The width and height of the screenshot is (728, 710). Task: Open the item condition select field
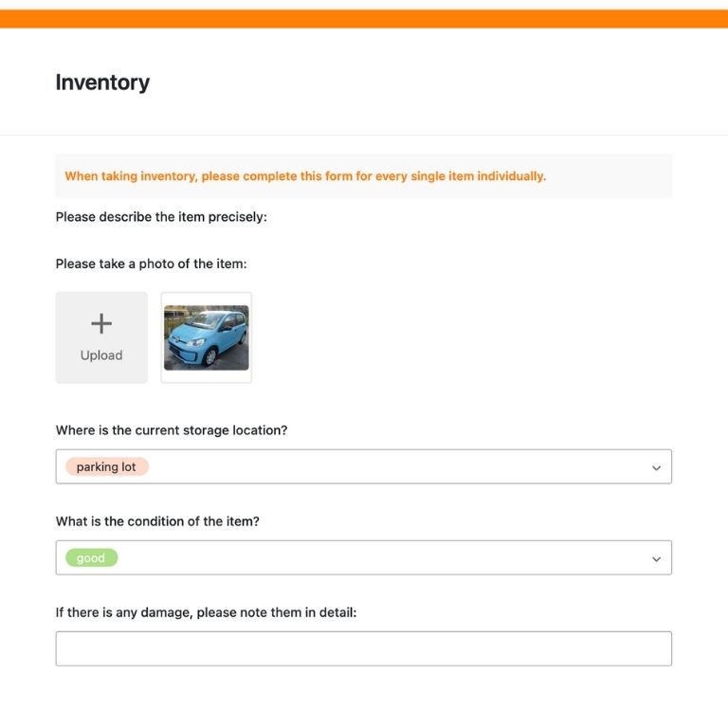[x=379, y=558]
